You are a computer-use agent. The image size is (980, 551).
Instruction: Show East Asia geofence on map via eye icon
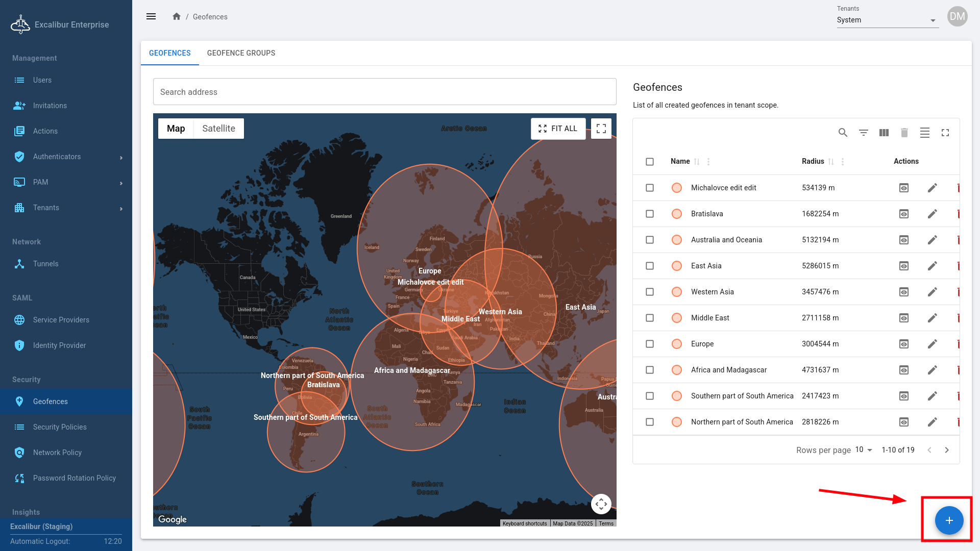point(903,266)
